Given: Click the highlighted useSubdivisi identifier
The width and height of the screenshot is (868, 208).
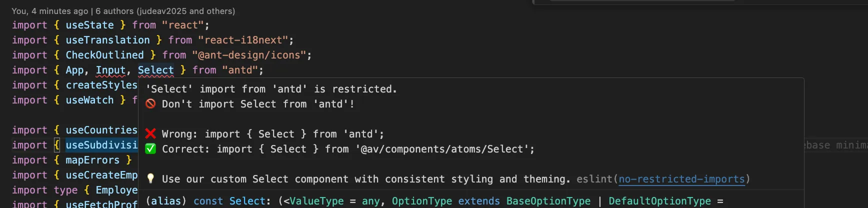Looking at the screenshot, I should (x=101, y=145).
